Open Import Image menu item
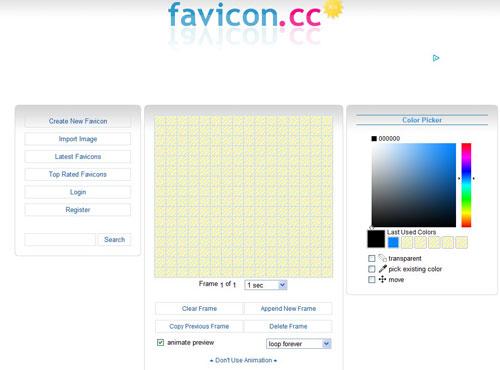This screenshot has height=370, width=500. tap(78, 139)
